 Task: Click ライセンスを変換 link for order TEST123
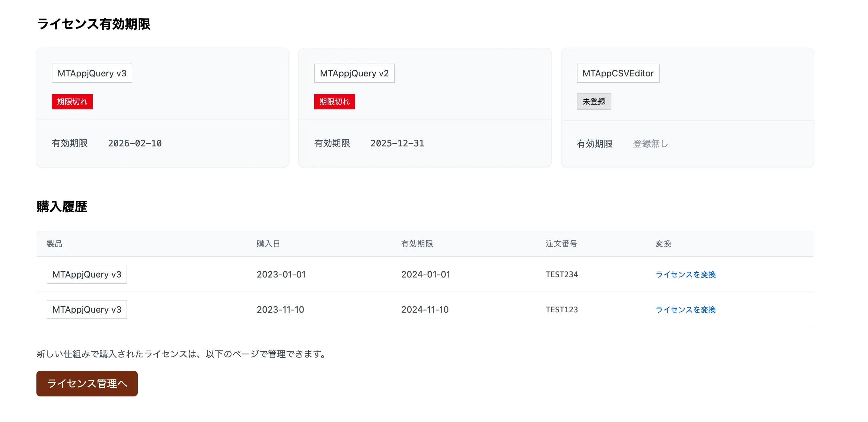pos(686,309)
